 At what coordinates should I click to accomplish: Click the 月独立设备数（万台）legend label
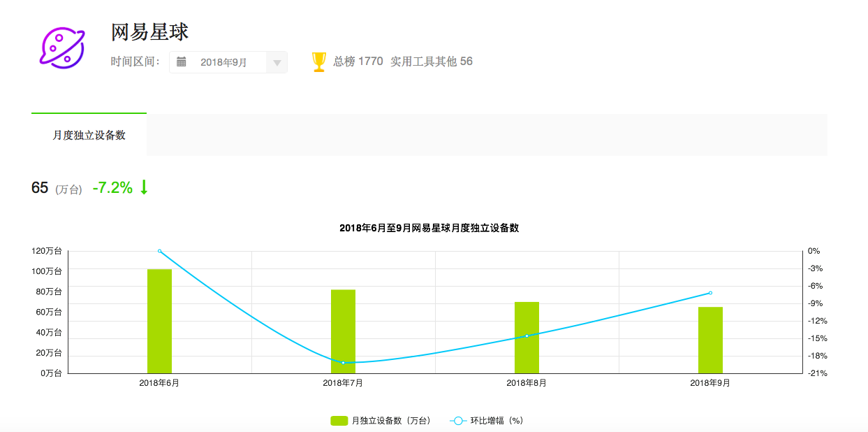point(391,421)
